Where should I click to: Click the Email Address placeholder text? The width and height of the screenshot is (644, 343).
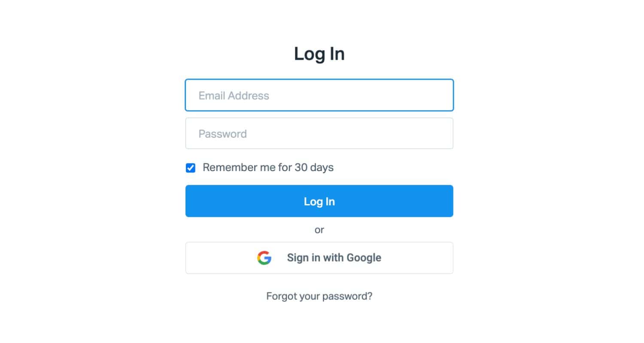[234, 95]
